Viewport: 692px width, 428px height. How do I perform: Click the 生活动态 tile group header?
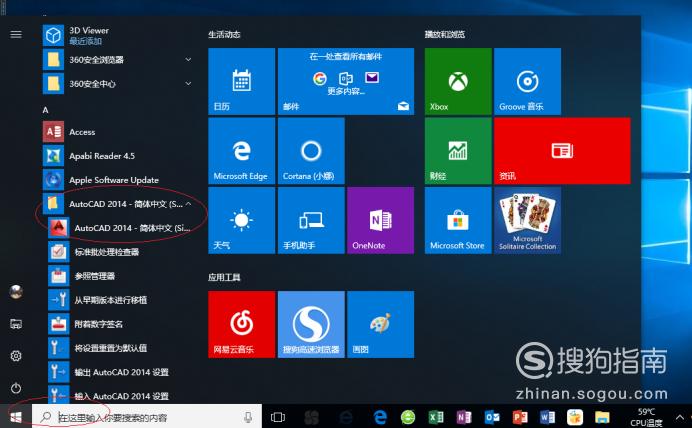(224, 34)
